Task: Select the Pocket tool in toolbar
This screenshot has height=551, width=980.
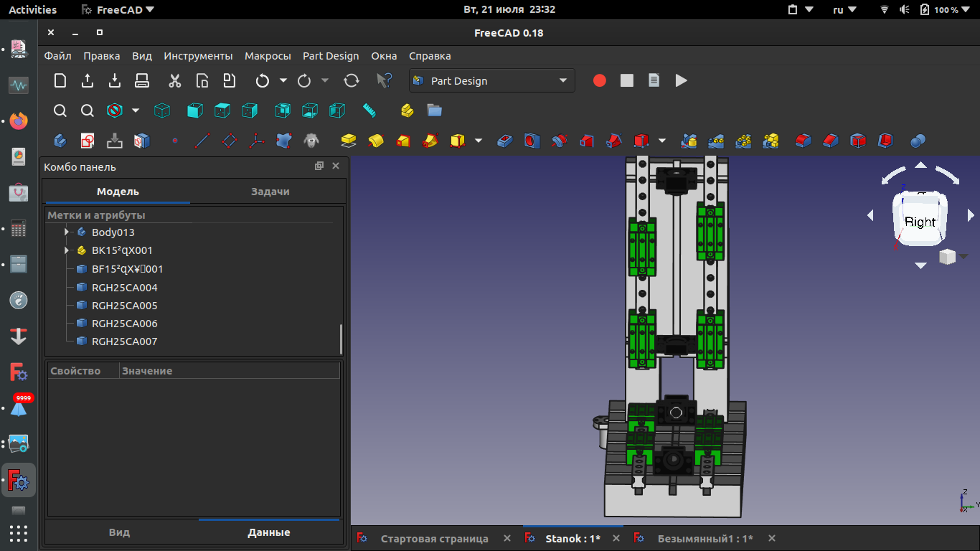Action: [505, 141]
